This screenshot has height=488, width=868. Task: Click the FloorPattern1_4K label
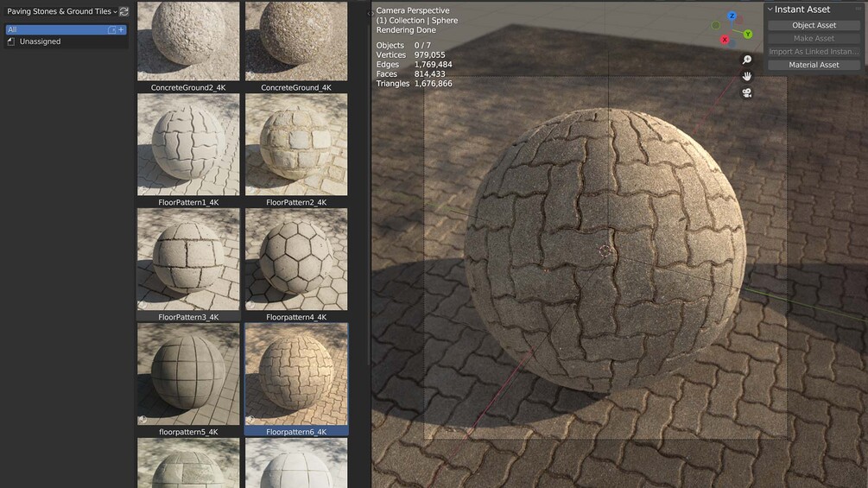point(188,202)
